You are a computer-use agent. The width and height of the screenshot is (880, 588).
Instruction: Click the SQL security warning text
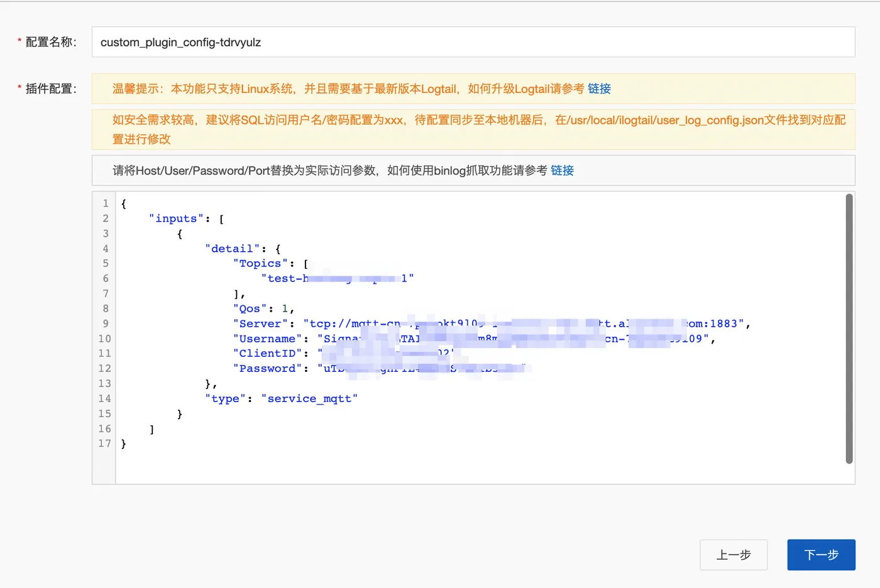[x=478, y=129]
